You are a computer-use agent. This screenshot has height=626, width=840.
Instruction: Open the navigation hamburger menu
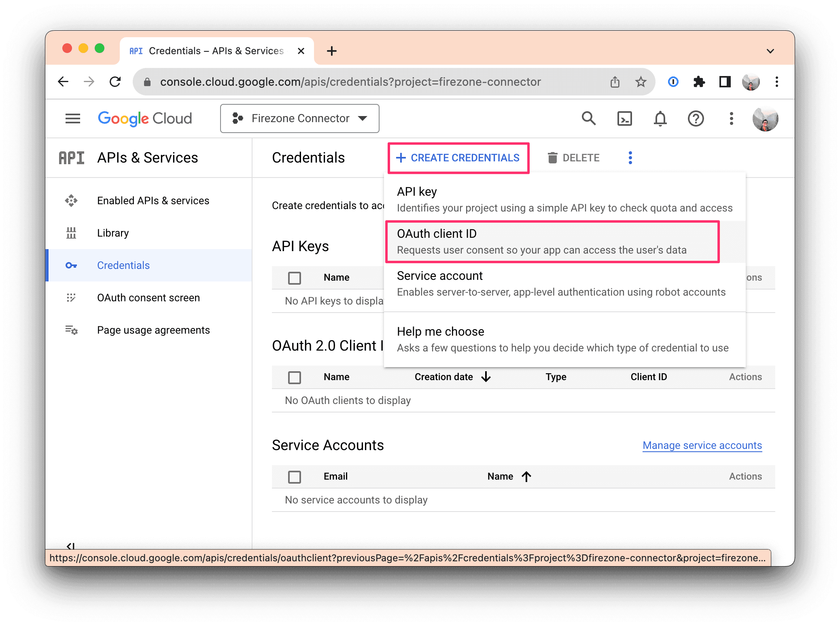point(73,118)
